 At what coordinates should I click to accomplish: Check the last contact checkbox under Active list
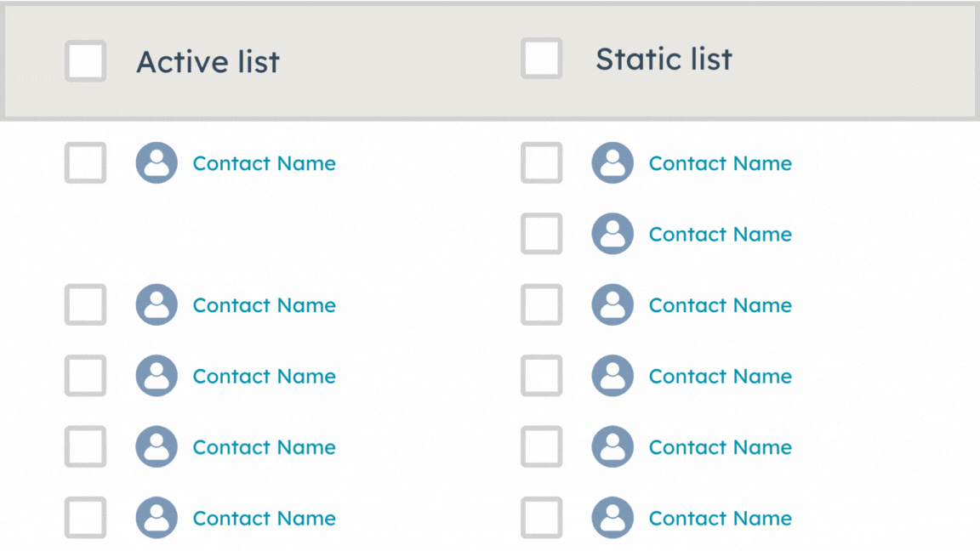click(85, 518)
